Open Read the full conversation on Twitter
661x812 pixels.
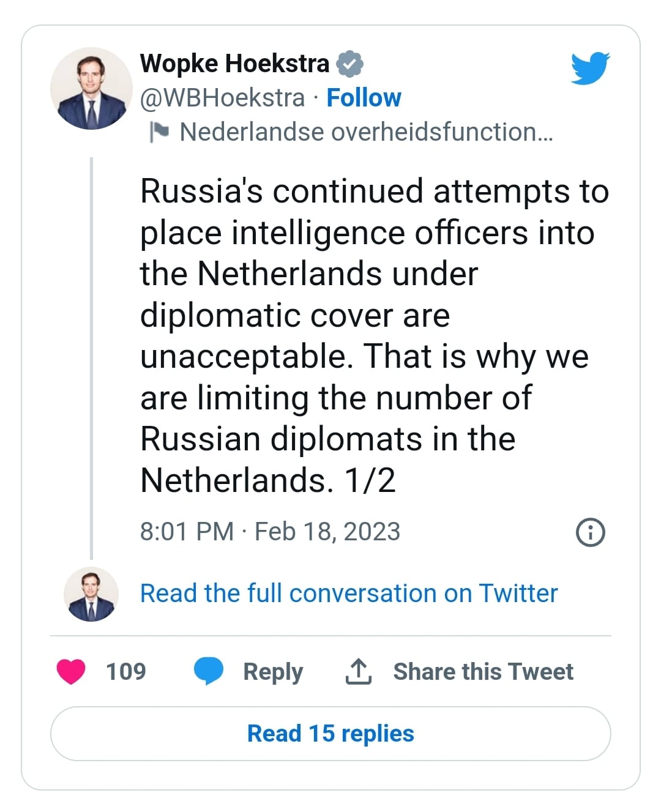349,594
